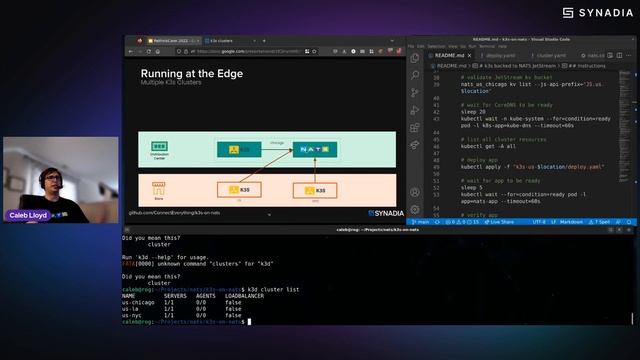Bookmark the page with the star icon
The height and width of the screenshot is (360, 640).
314,51
